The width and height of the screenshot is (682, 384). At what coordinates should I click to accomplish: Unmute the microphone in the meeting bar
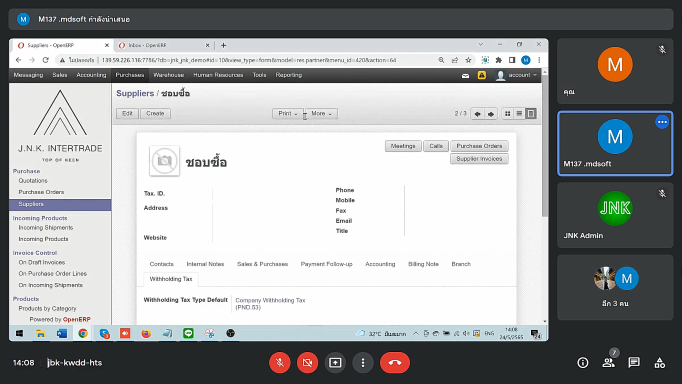tap(280, 362)
